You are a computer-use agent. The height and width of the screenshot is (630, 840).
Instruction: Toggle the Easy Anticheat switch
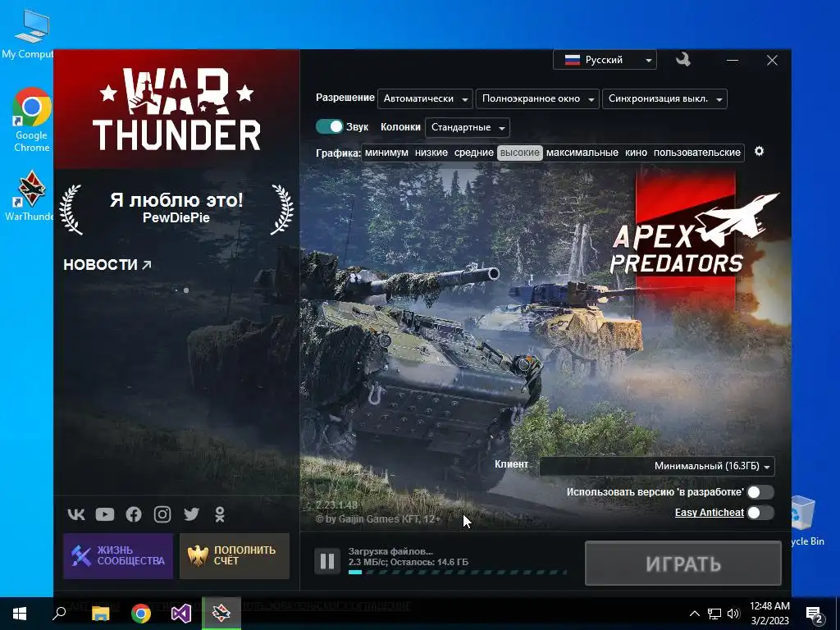[x=760, y=513]
